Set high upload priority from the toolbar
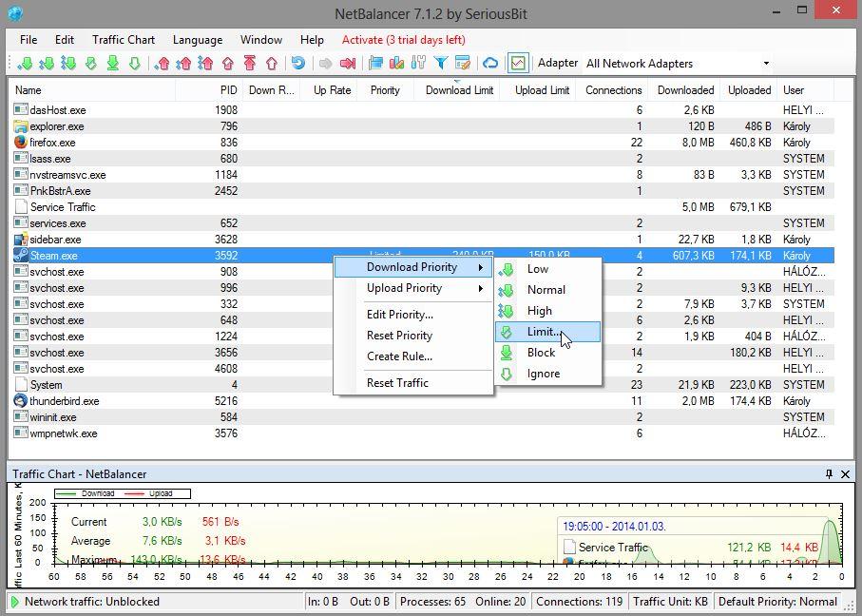862x616 pixels. (x=205, y=64)
